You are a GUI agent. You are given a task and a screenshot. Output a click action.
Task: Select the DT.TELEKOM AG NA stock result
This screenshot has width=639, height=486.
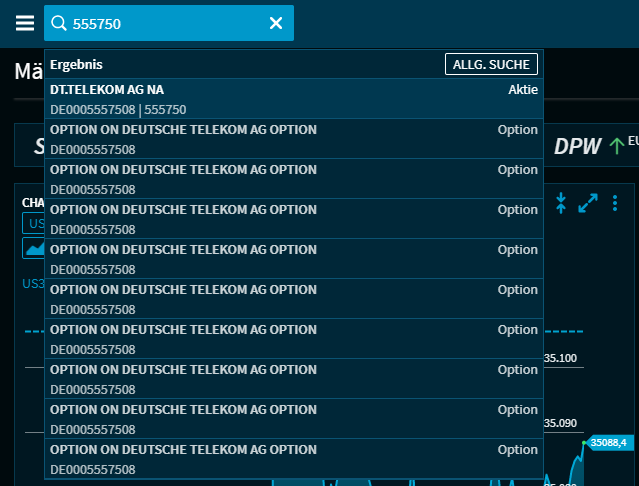click(x=294, y=99)
